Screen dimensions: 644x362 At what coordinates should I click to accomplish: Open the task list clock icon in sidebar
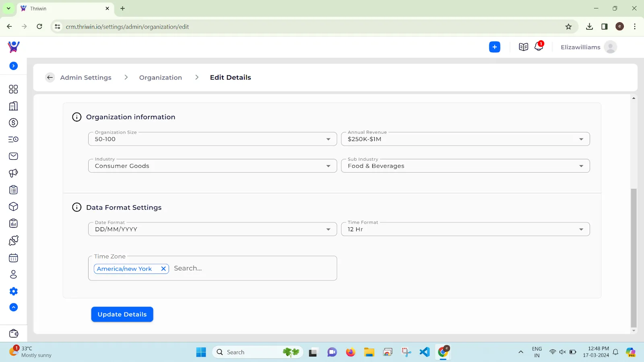pyautogui.click(x=13, y=139)
